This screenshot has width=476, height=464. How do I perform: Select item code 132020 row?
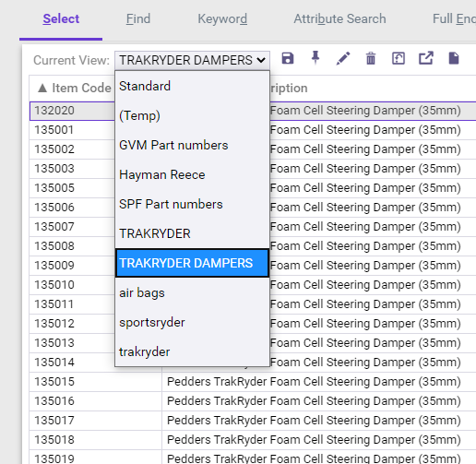(x=54, y=111)
